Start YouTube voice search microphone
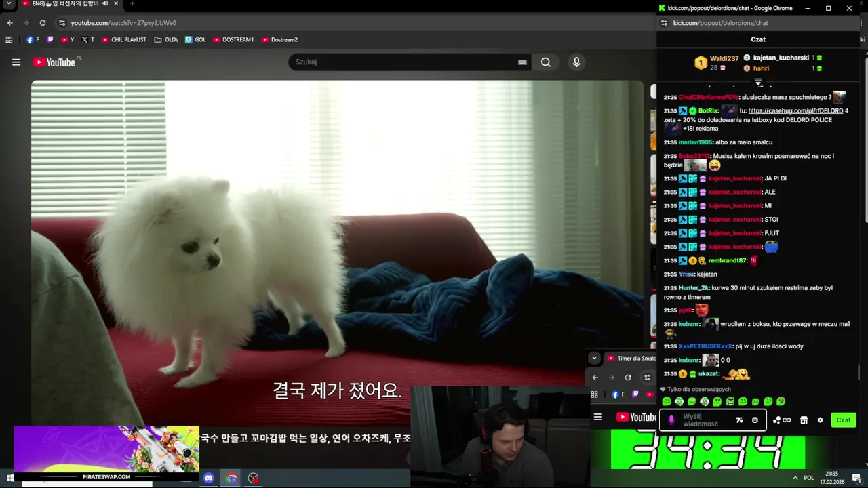 (576, 62)
